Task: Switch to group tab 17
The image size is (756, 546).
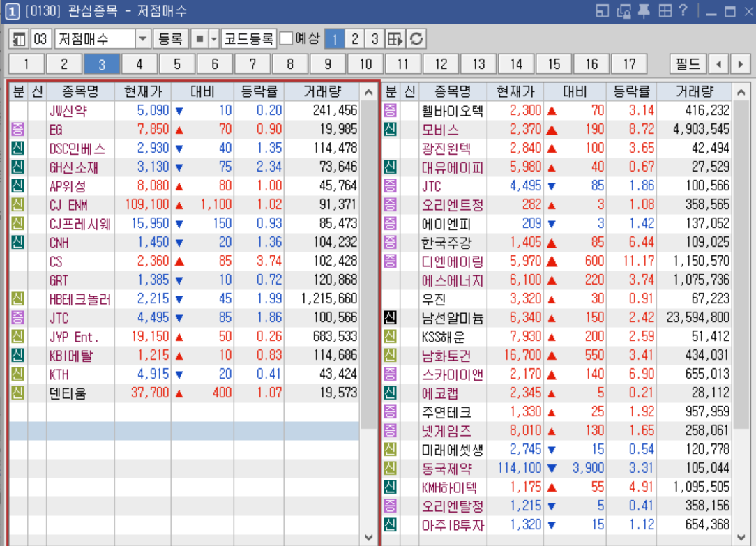Action: (628, 64)
